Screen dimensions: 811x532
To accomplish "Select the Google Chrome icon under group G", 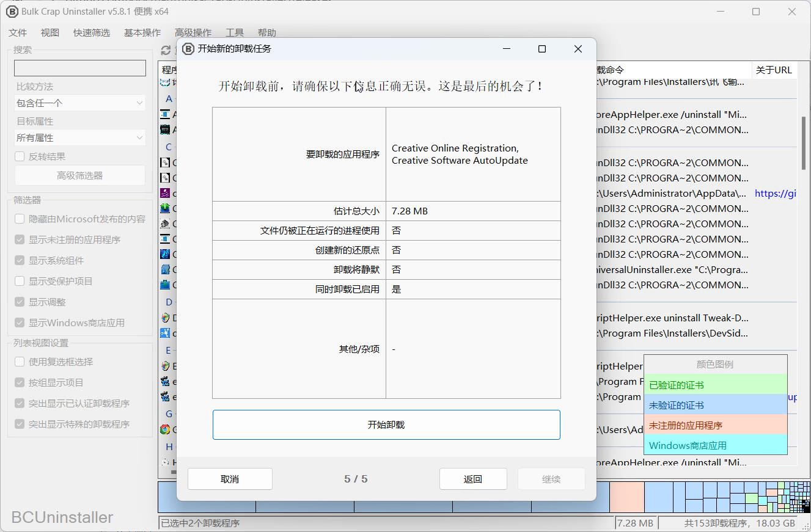I will pyautogui.click(x=165, y=429).
